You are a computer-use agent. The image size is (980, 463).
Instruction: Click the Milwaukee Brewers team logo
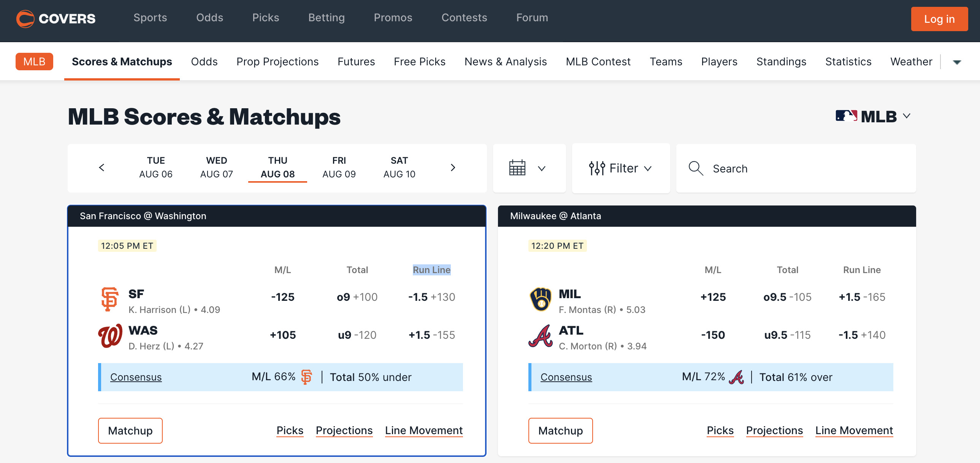(x=540, y=299)
